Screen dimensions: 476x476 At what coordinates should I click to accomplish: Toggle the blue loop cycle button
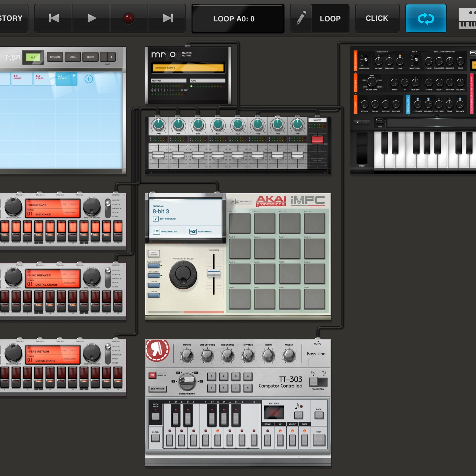coord(426,18)
